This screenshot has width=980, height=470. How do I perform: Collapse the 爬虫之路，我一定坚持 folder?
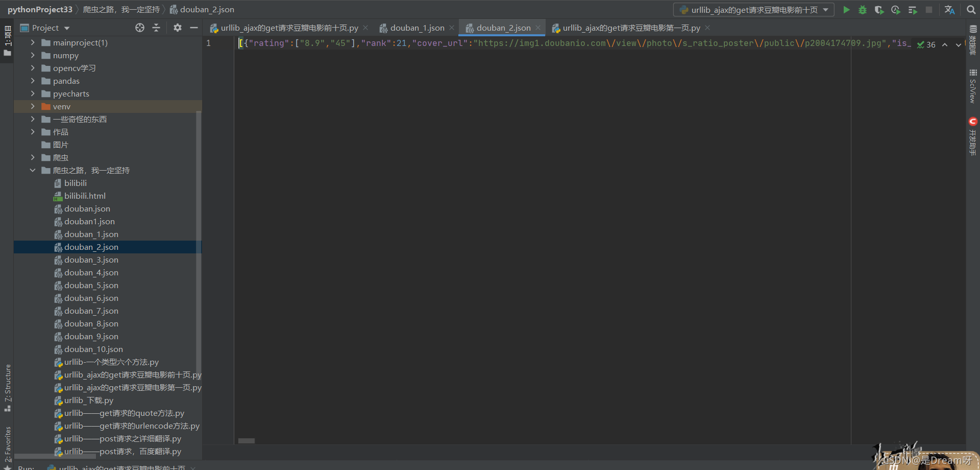[x=33, y=170]
